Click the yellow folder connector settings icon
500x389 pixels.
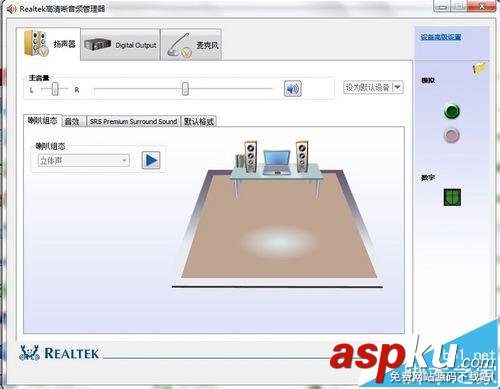479,68
